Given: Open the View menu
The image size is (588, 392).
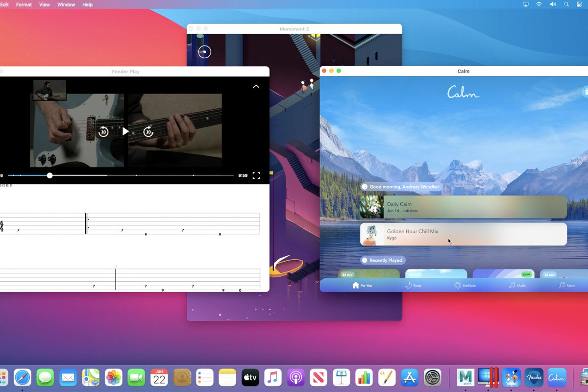Looking at the screenshot, I should [45, 4].
